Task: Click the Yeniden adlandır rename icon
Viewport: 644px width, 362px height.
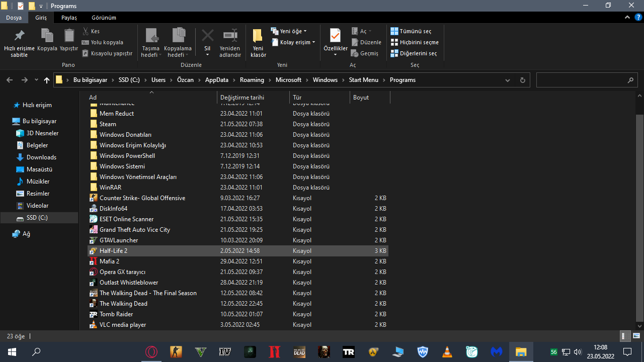Action: (230, 36)
